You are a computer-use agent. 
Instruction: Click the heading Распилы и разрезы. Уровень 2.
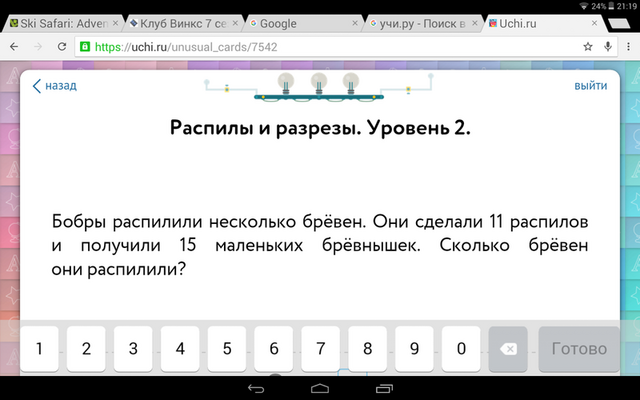[x=320, y=128]
